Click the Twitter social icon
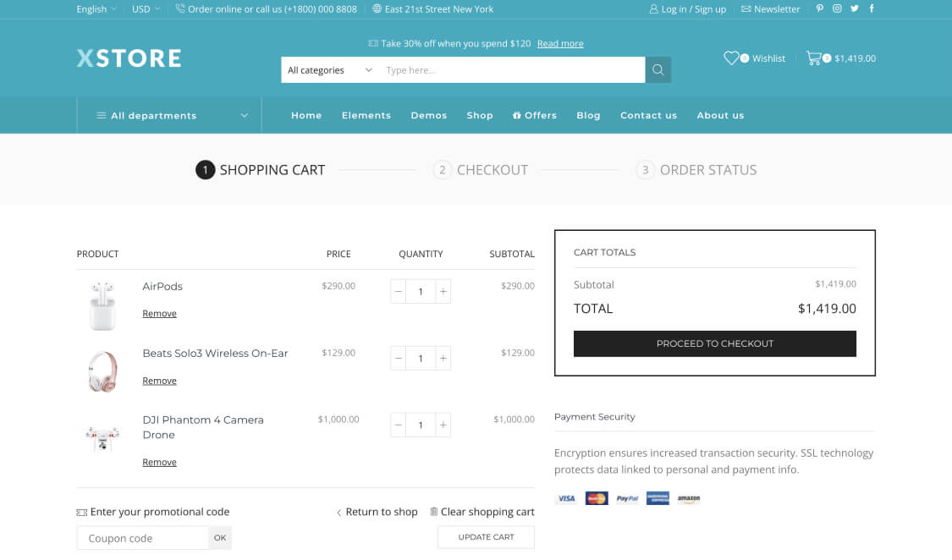The image size is (952, 560). [855, 8]
